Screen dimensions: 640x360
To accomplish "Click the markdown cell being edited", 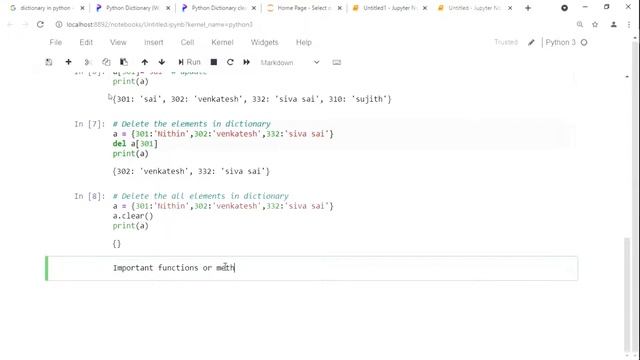I will pyautogui.click(x=312, y=268).
